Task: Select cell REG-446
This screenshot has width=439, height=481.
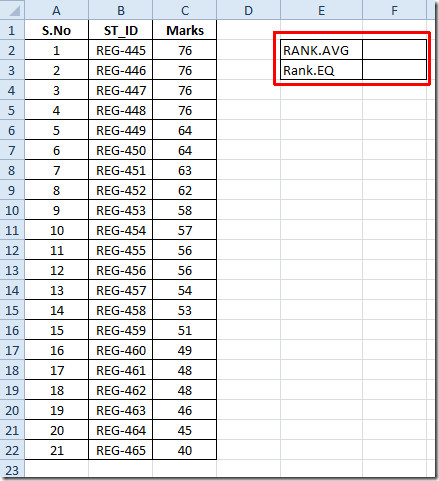Action: tap(120, 70)
